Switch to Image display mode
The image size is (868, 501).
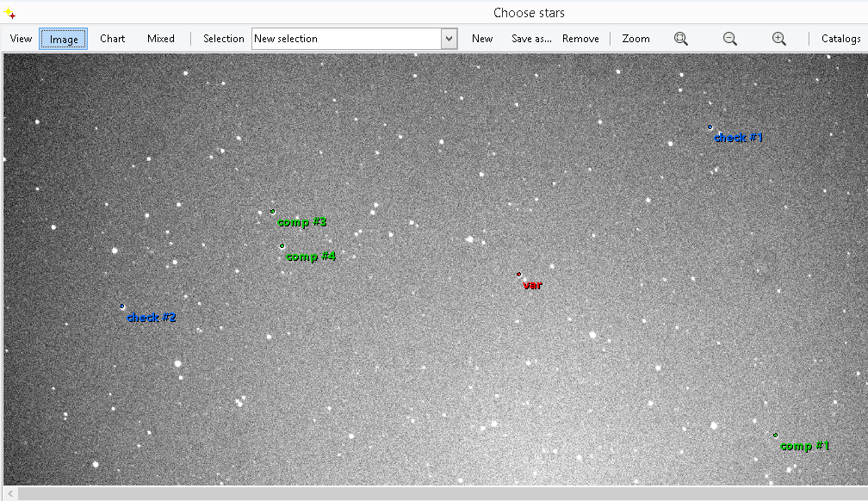click(x=64, y=39)
